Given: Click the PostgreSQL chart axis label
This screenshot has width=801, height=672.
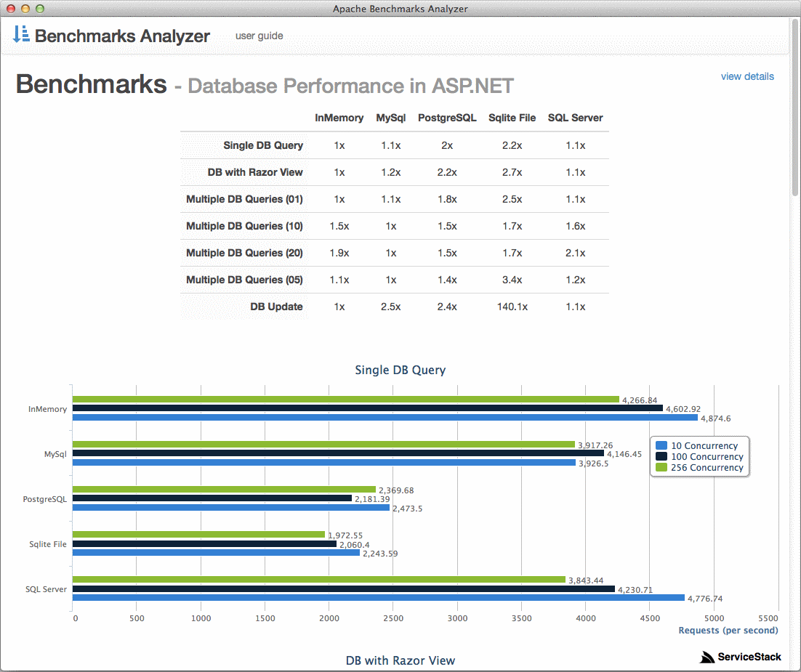Looking at the screenshot, I should click(x=45, y=499).
